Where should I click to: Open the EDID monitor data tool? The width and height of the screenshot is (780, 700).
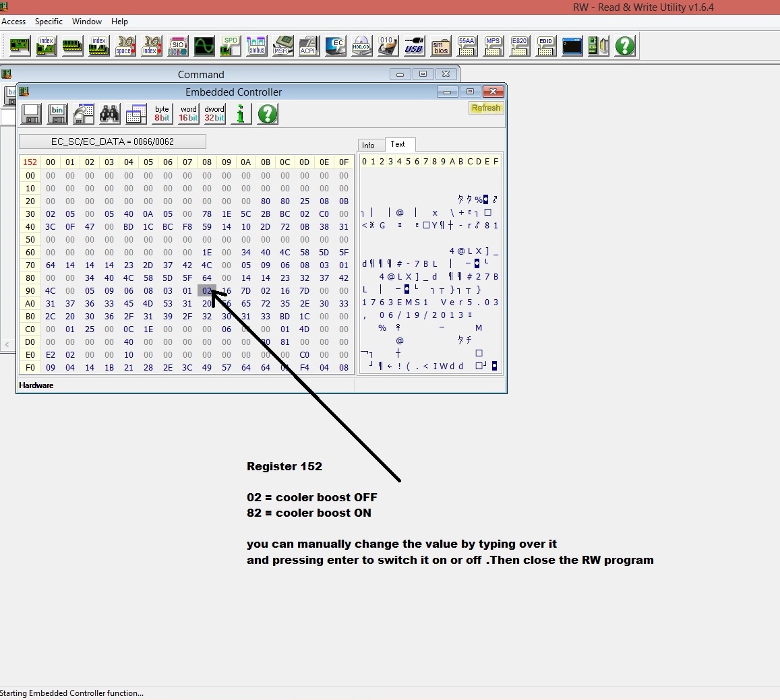(545, 46)
